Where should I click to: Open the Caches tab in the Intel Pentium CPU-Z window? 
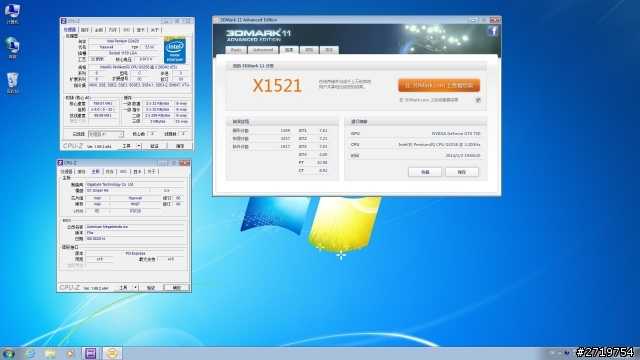point(84,30)
